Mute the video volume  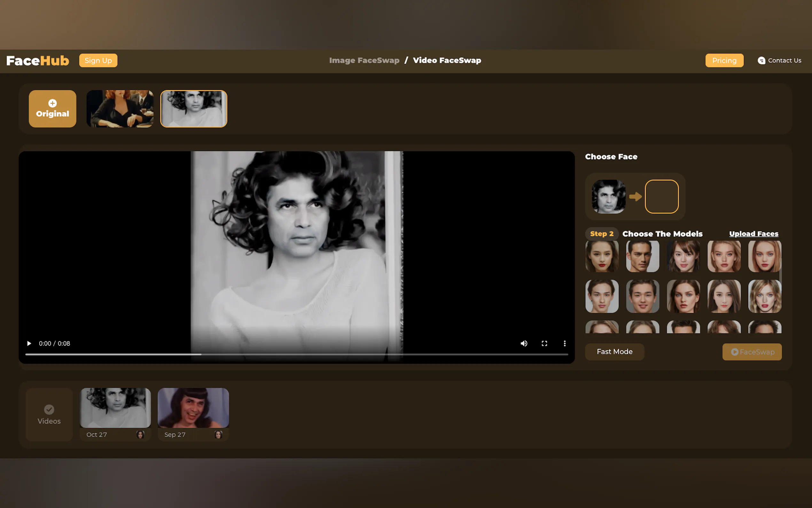point(524,343)
